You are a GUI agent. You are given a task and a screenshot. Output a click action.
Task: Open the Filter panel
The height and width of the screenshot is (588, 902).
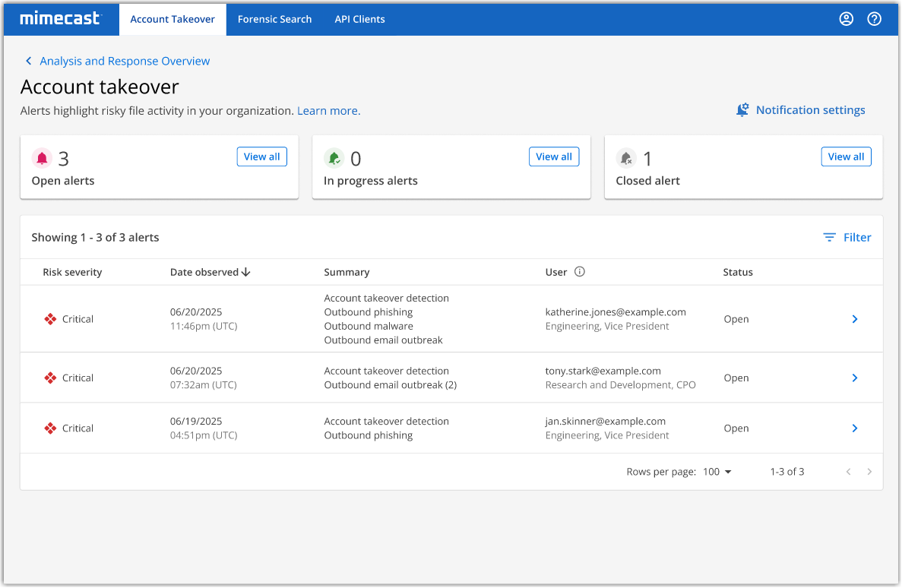coord(847,238)
